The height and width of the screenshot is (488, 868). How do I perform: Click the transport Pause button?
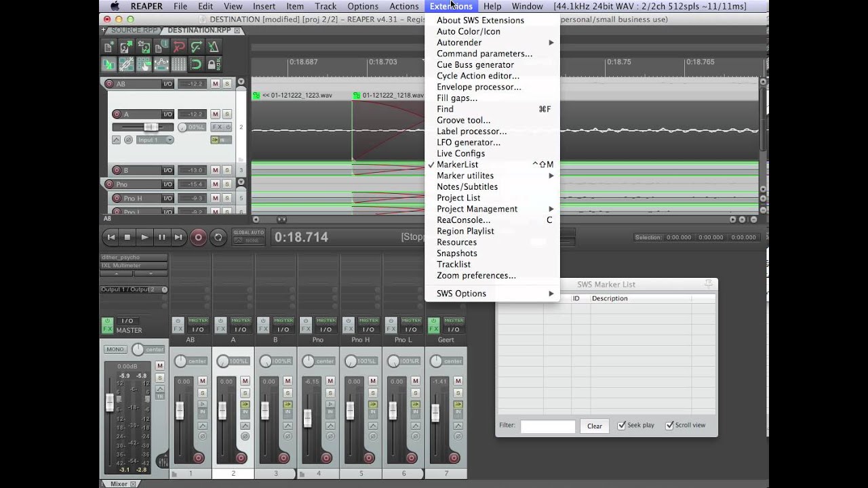161,237
